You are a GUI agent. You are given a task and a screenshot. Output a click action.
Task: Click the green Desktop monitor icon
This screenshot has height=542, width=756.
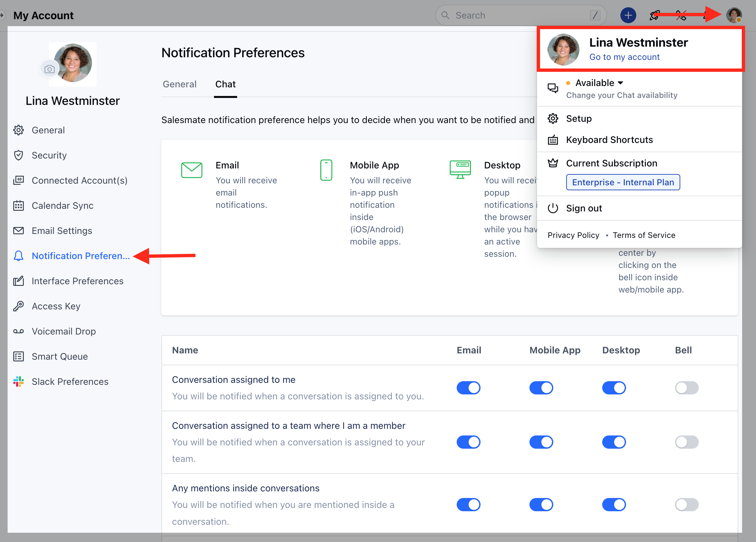[460, 169]
